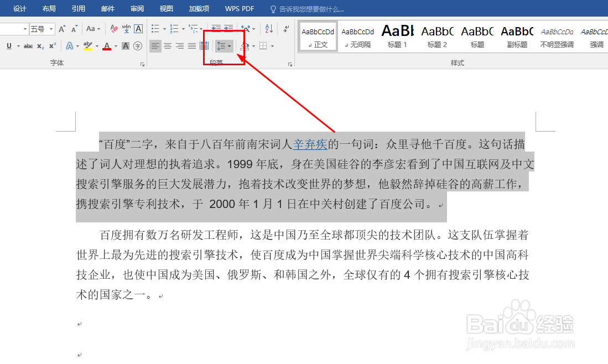This screenshot has height=364, width=608.
Task: Apply the 正文 style
Action: click(318, 37)
